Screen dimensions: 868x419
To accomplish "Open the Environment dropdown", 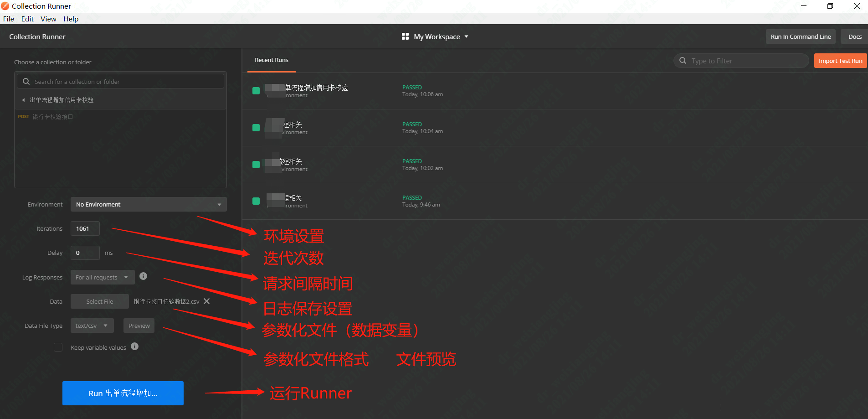I will click(149, 204).
